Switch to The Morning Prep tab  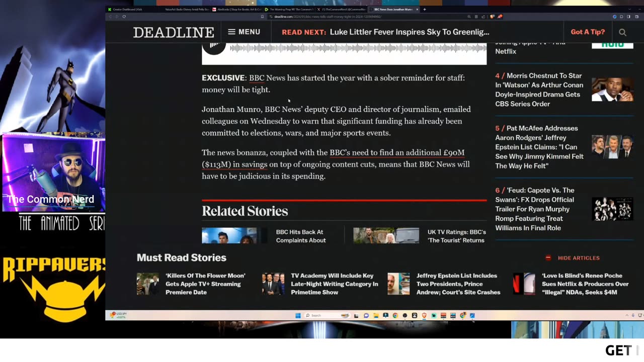point(289,9)
